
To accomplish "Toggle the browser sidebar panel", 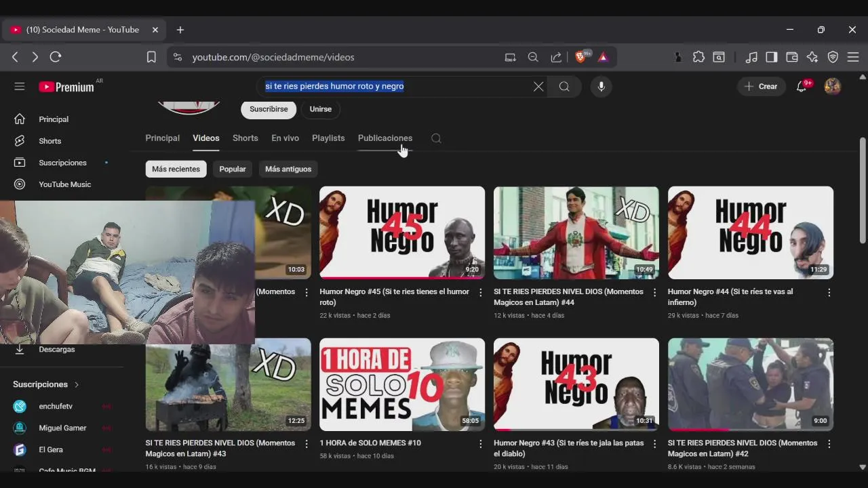I will (772, 57).
